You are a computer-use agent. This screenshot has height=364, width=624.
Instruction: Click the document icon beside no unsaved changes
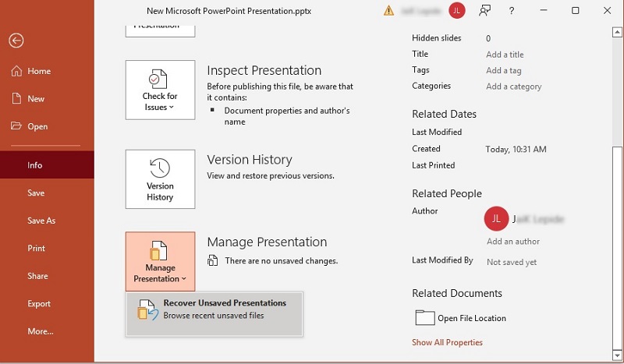point(213,260)
